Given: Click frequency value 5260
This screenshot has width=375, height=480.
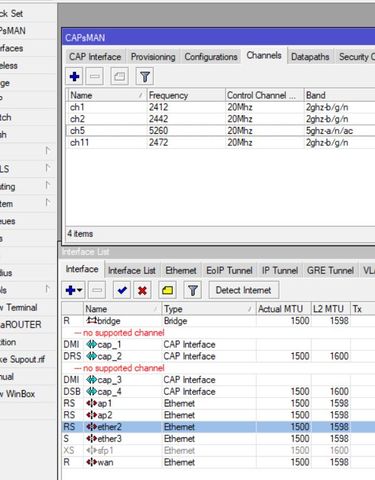Looking at the screenshot, I should click(x=158, y=131).
